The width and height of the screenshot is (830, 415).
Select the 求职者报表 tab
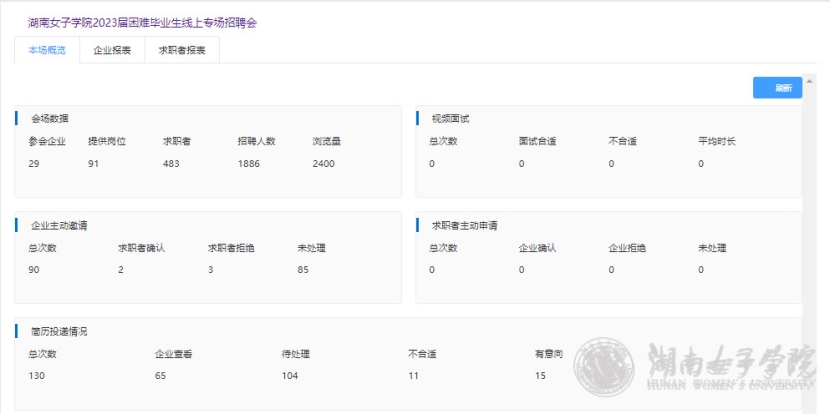(x=182, y=50)
